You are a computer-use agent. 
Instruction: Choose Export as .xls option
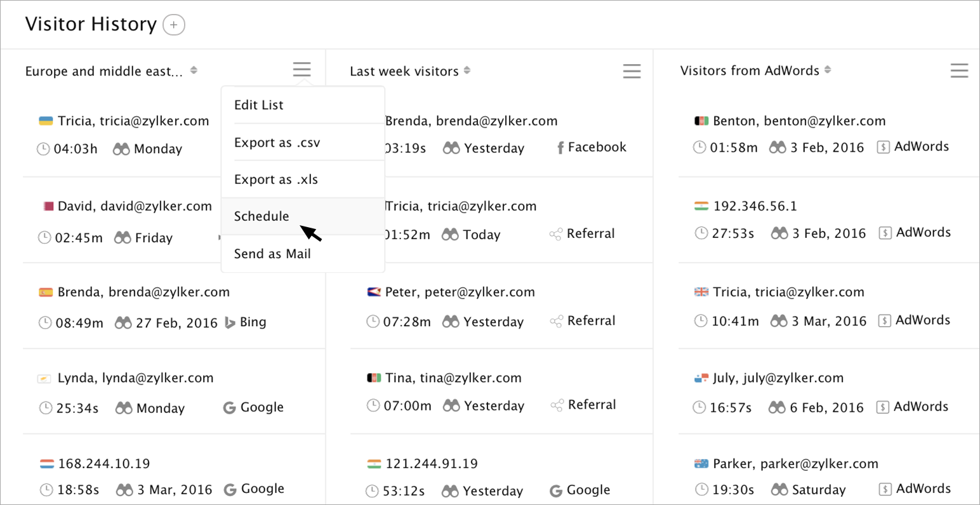pos(276,180)
